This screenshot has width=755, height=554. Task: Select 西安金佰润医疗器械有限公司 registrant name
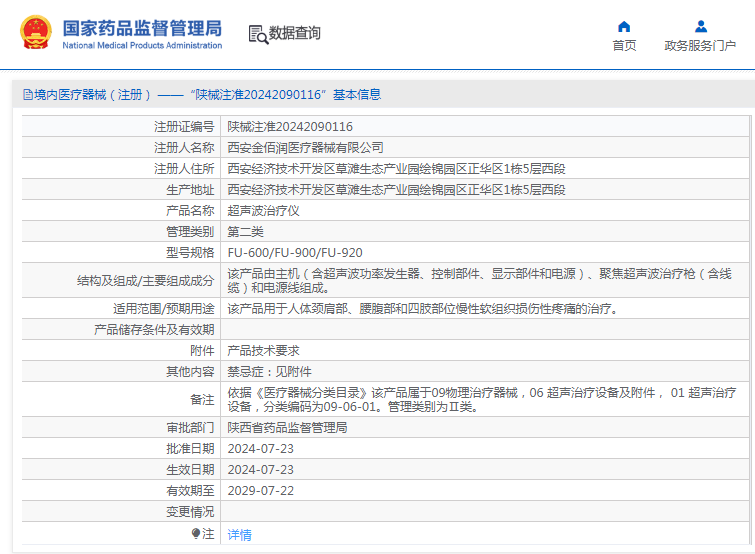pyautogui.click(x=305, y=148)
